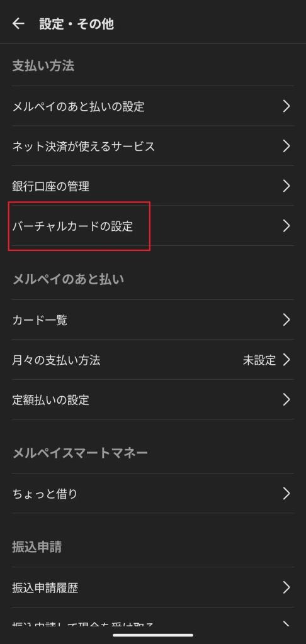Tap the 振込申請履歴 arrow icon
This screenshot has height=644, width=306.
click(x=286, y=588)
